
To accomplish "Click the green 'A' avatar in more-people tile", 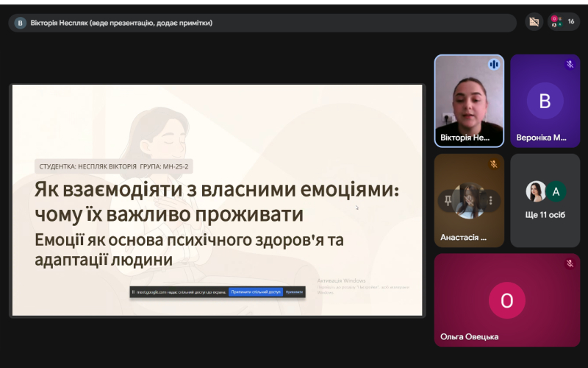I will 556,191.
